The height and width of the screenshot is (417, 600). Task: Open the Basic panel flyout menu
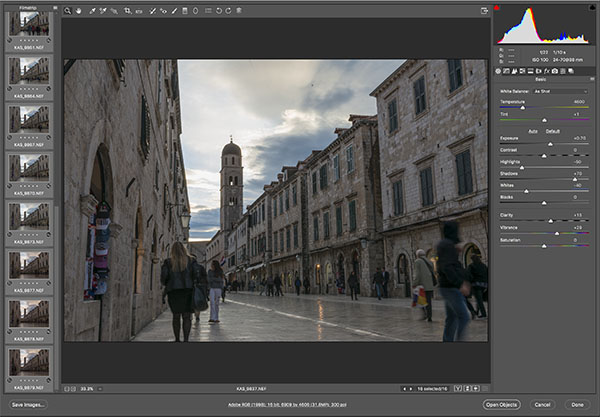pos(592,79)
